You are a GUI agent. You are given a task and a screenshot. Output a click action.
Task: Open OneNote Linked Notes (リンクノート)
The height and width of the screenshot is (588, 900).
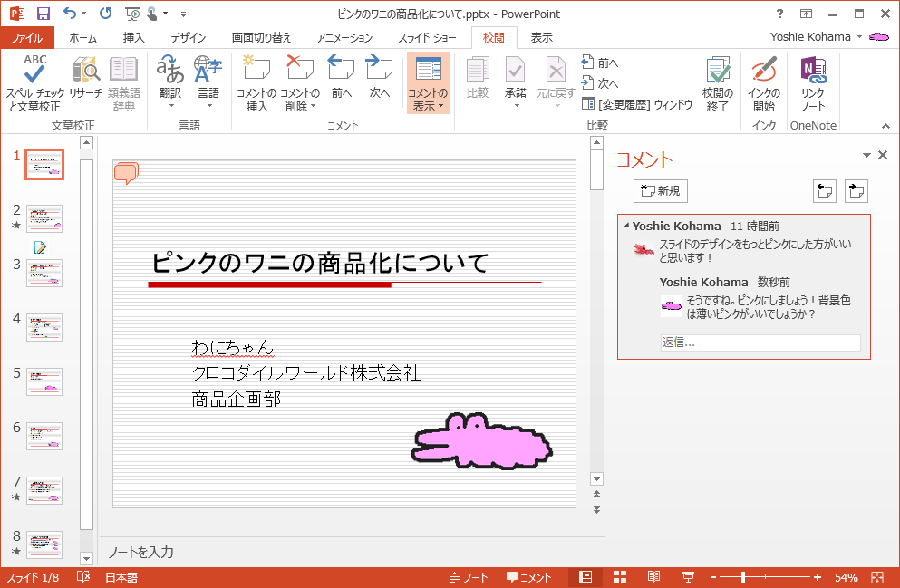click(813, 83)
